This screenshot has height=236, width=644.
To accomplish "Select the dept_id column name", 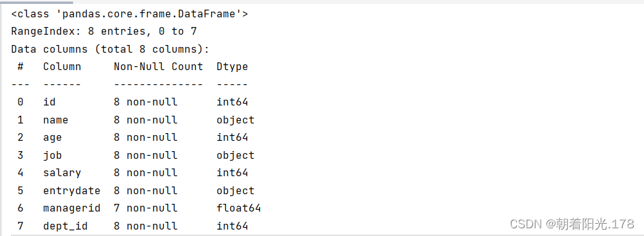I will 65,226.
